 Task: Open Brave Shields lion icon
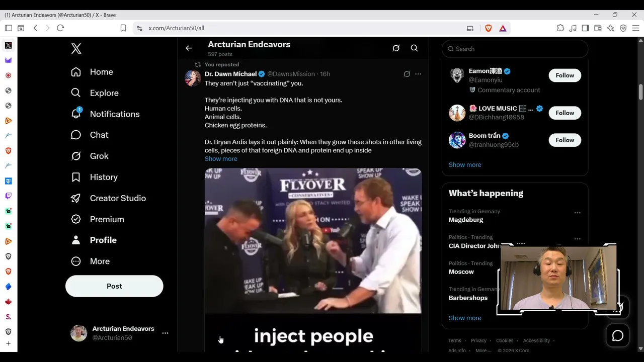(488, 28)
